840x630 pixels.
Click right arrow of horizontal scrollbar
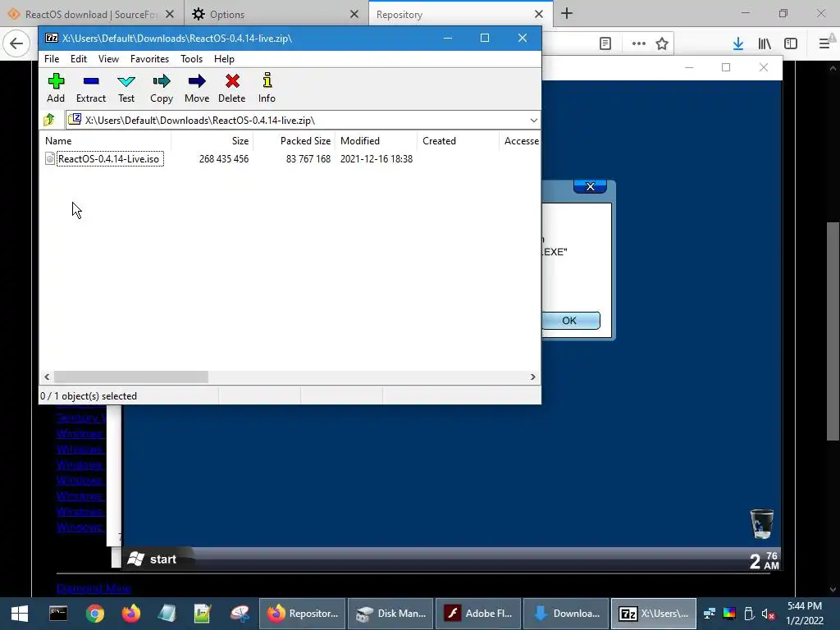pyautogui.click(x=532, y=377)
